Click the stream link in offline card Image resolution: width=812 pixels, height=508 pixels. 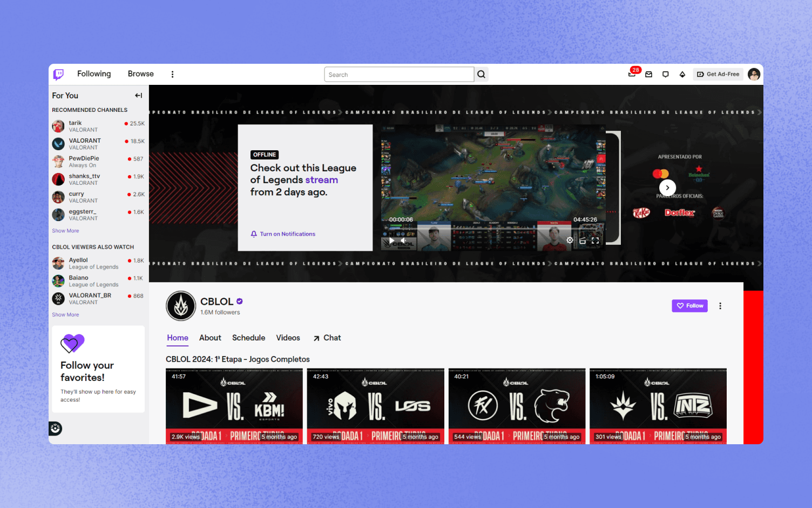(x=321, y=180)
